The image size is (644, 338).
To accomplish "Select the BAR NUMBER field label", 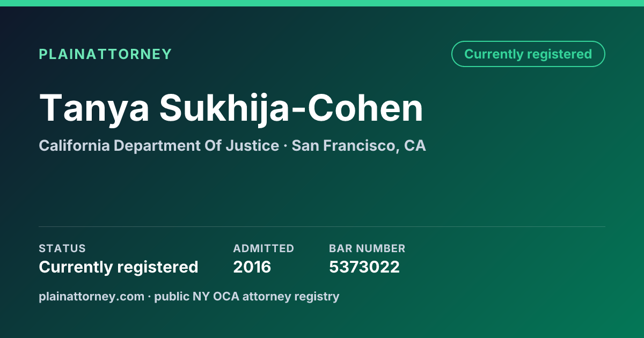I will [367, 248].
